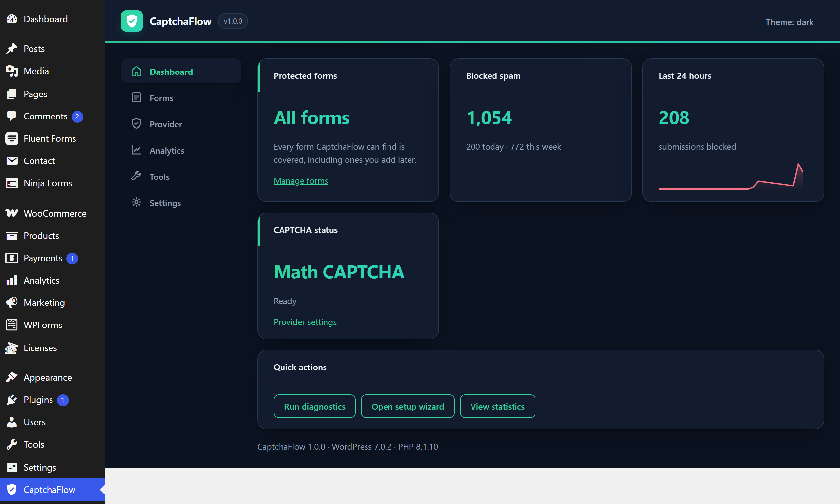Click the WordPress Dashboard gauge icon

tap(12, 19)
